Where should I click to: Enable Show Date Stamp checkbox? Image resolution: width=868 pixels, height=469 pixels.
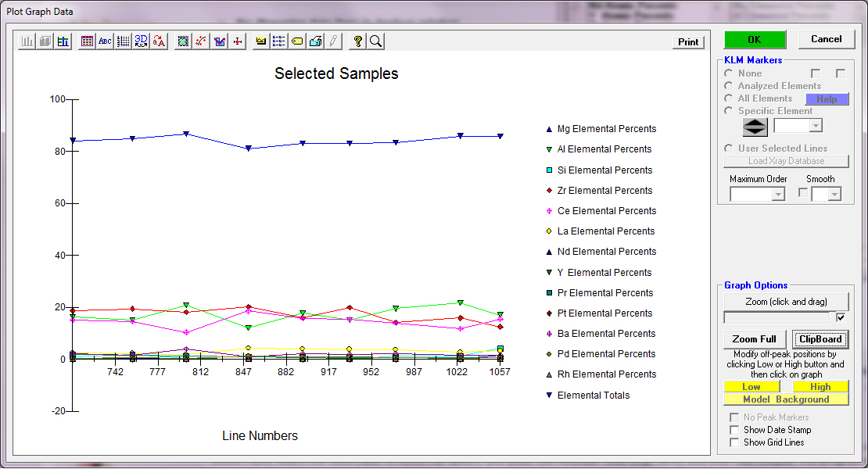point(733,430)
